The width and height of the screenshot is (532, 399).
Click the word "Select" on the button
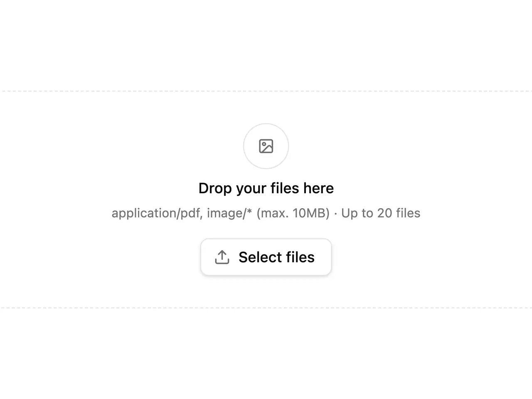[x=260, y=257]
